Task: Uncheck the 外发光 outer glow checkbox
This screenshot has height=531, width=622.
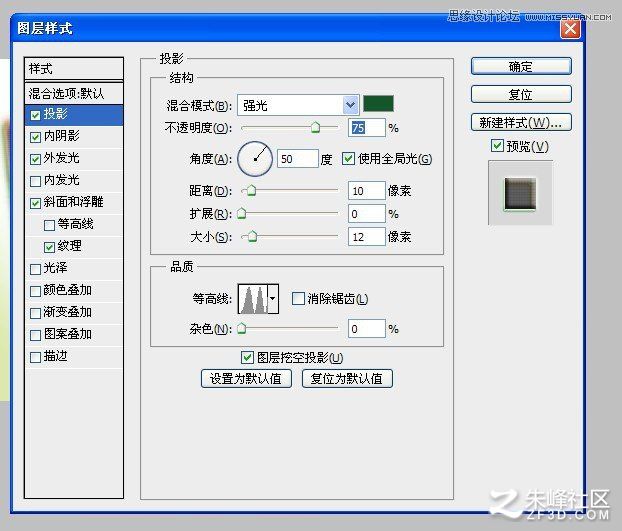Action: (x=35, y=159)
